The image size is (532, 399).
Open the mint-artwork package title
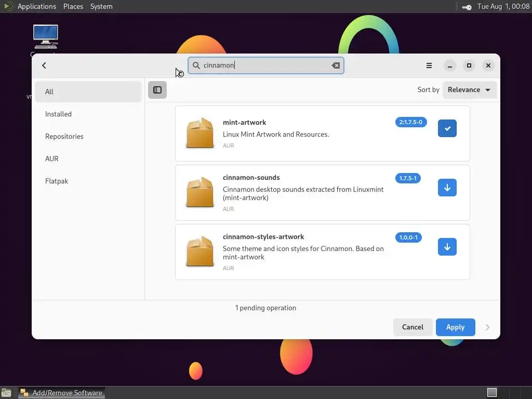244,123
